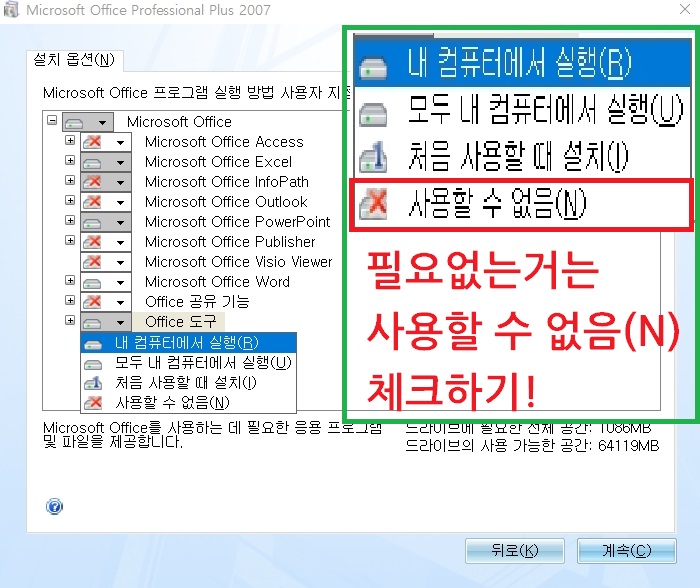This screenshot has width=700, height=588.
Task: Select the Microsoft Office Publisher label
Action: pyautogui.click(x=230, y=242)
